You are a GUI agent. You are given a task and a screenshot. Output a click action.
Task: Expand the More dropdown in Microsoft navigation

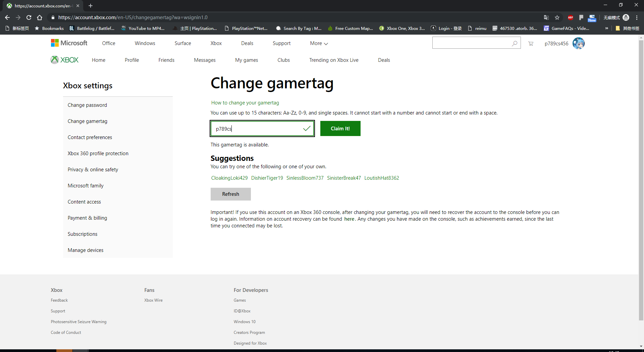click(319, 43)
